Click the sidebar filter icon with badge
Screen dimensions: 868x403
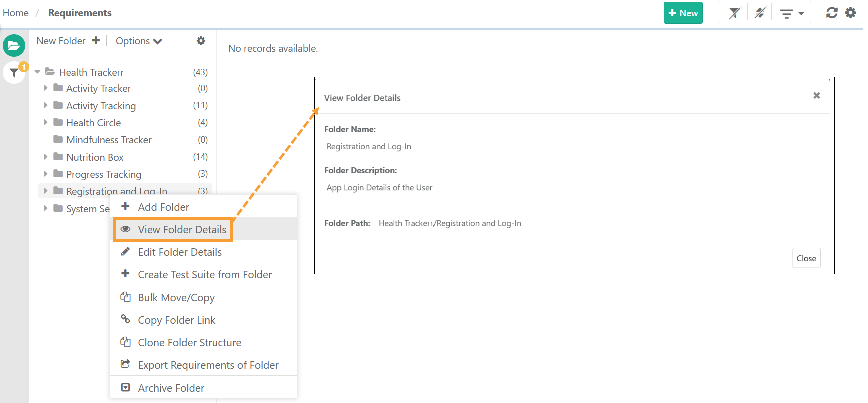click(15, 73)
